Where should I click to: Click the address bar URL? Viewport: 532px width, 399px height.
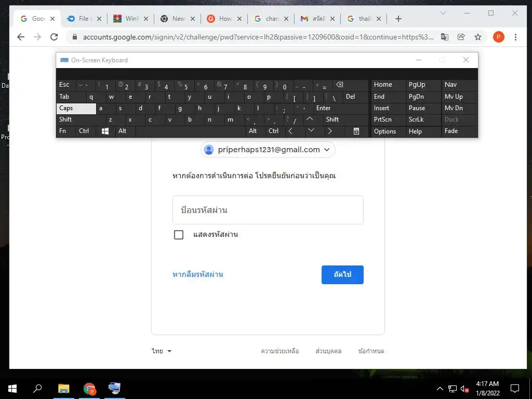(258, 37)
